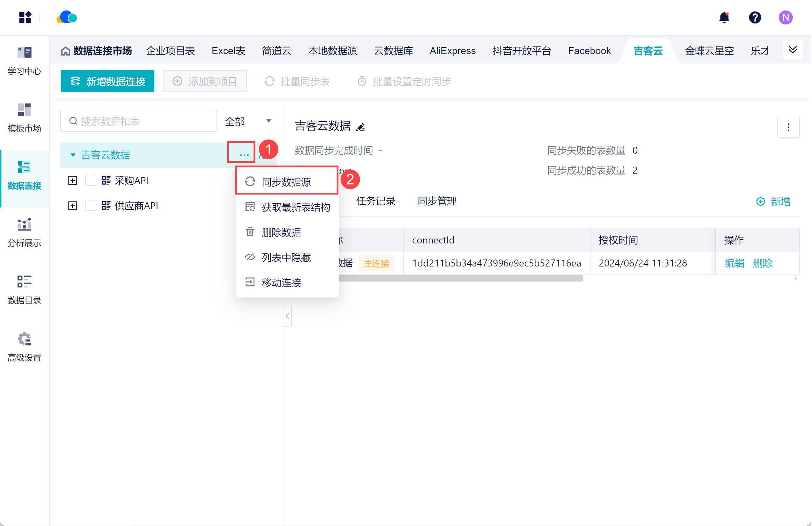The height and width of the screenshot is (526, 812).
Task: Check the 采购API checkbox
Action: coord(91,181)
